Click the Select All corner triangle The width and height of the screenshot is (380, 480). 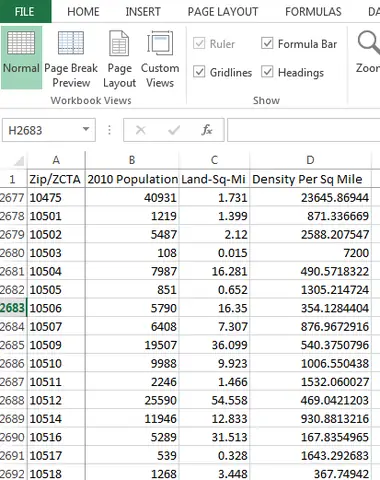point(19,161)
